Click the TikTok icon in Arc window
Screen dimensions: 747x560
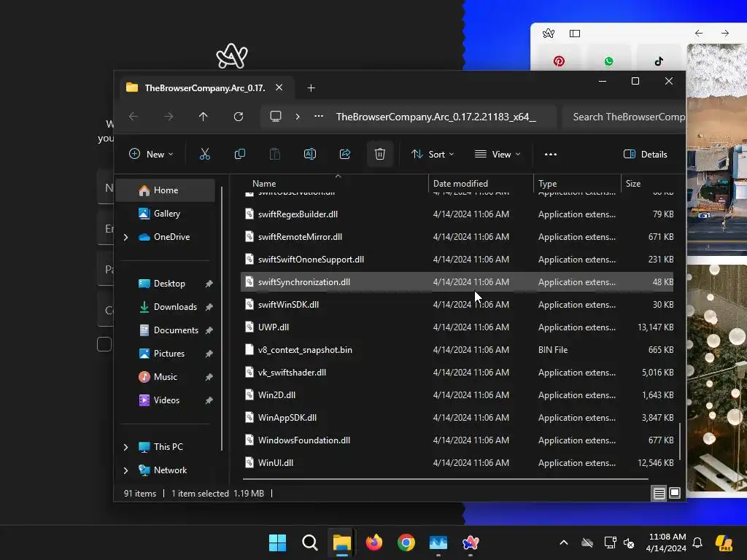(x=659, y=61)
